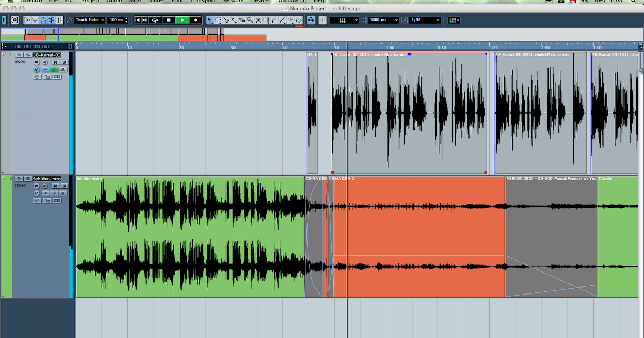Toggle Cycle loop mode
This screenshot has width=644, height=338.
pos(155,20)
